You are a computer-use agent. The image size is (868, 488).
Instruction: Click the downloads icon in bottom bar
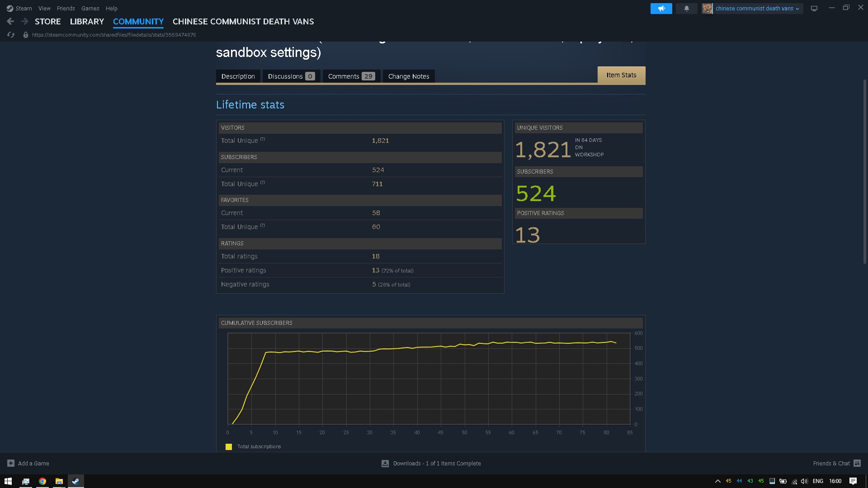(385, 463)
